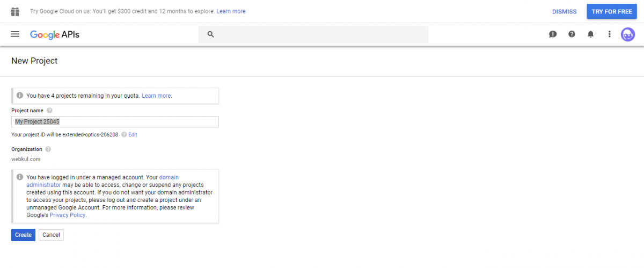Click the Project name label

[27, 110]
